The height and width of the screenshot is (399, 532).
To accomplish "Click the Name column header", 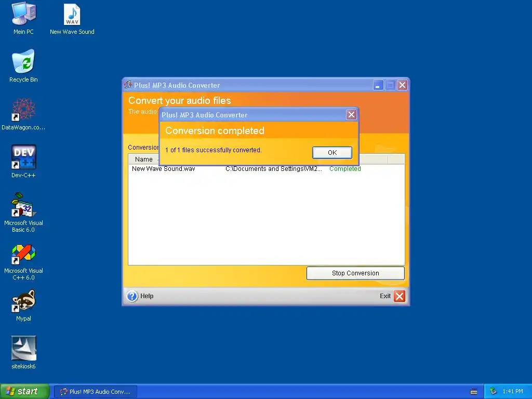I will pos(144,159).
